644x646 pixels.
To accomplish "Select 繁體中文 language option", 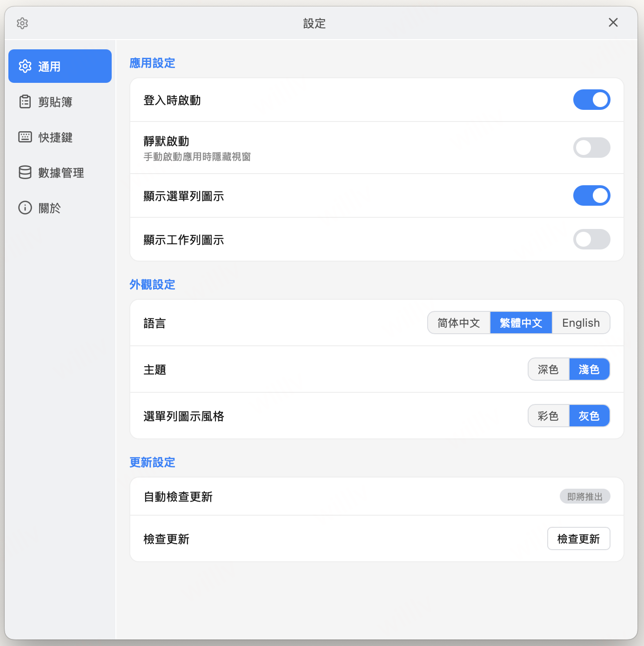I will click(x=521, y=323).
